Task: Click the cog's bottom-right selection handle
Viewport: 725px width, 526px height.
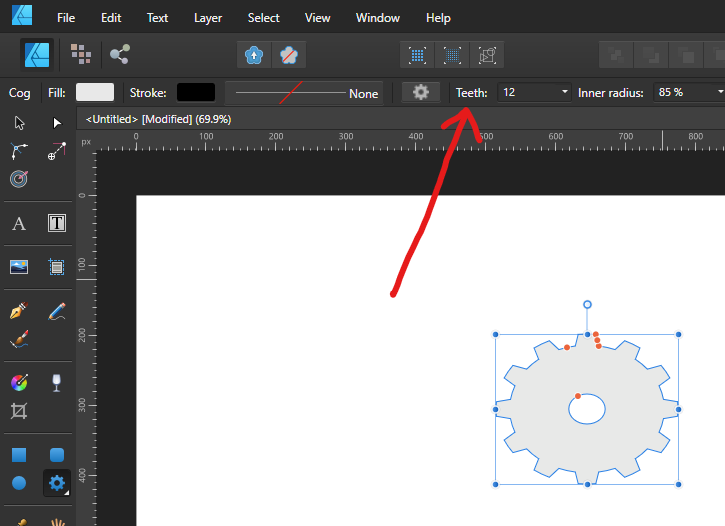Action: click(678, 484)
